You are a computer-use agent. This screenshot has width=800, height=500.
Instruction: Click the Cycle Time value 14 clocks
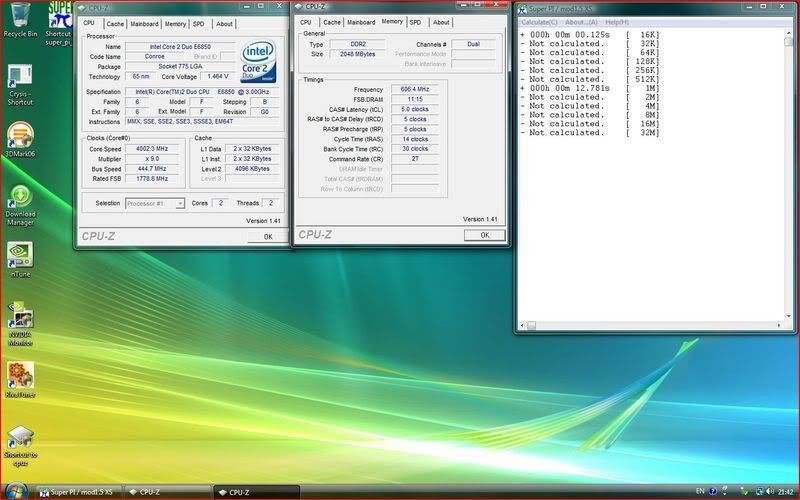click(415, 139)
